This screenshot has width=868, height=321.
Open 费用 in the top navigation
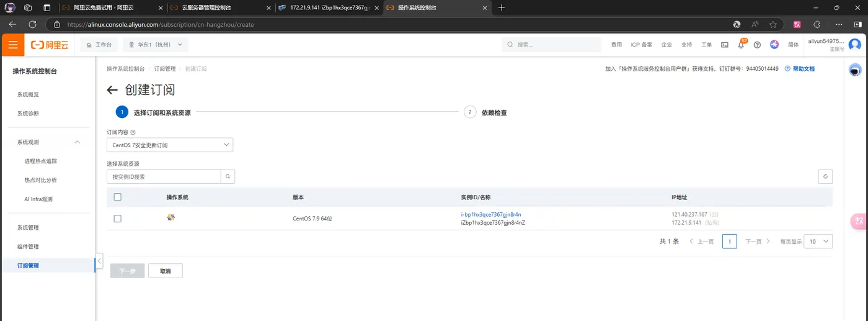pyautogui.click(x=616, y=45)
